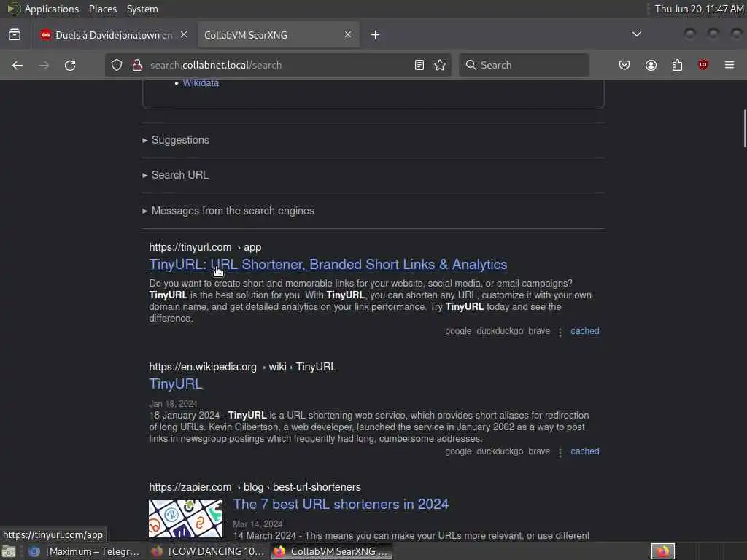Click the Jan 18, 2024 date text
The height and width of the screenshot is (560, 747).
point(173,404)
